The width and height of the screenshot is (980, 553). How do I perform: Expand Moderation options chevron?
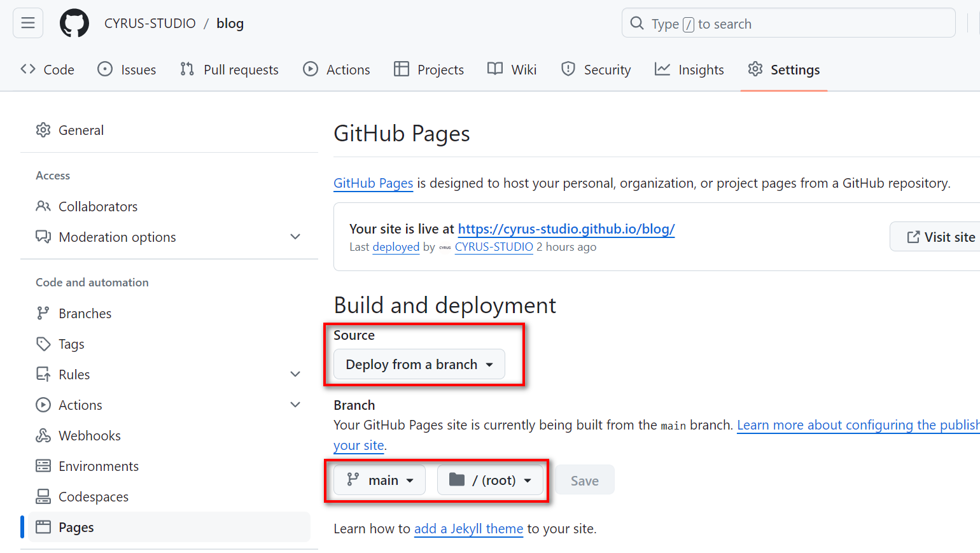coord(295,237)
